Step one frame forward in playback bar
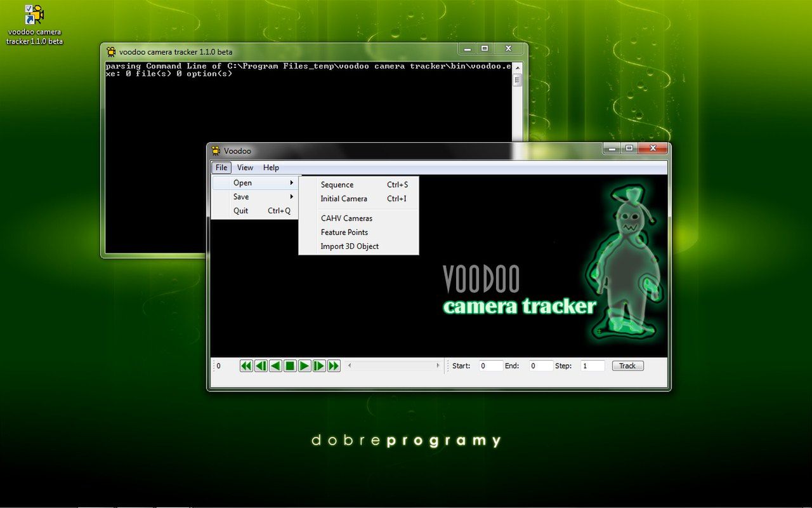The height and width of the screenshot is (508, 812). (319, 366)
